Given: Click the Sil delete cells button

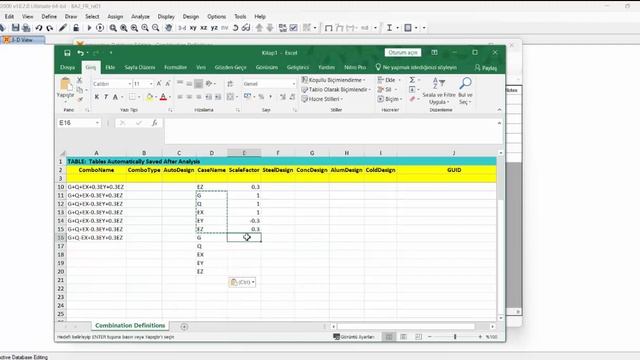Looking at the screenshot, I should click(x=387, y=89).
